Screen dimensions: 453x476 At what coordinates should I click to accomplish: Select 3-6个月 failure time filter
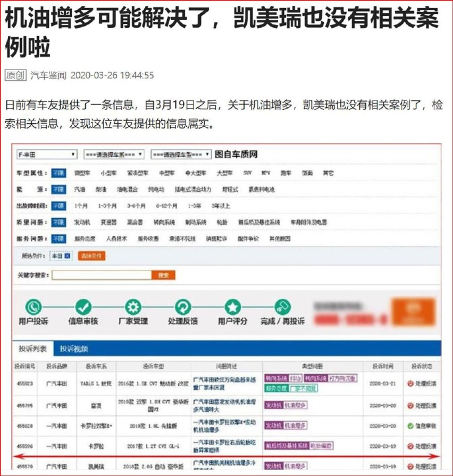point(136,206)
